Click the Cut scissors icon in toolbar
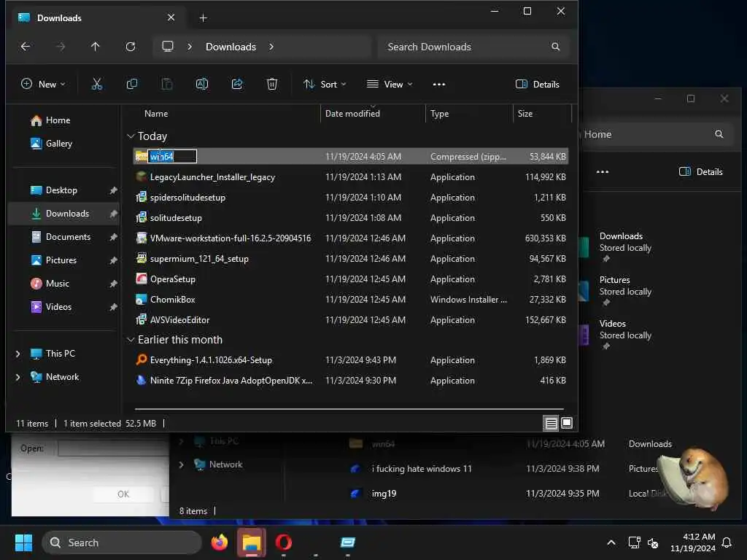Viewport: 747px width, 560px height. click(97, 85)
